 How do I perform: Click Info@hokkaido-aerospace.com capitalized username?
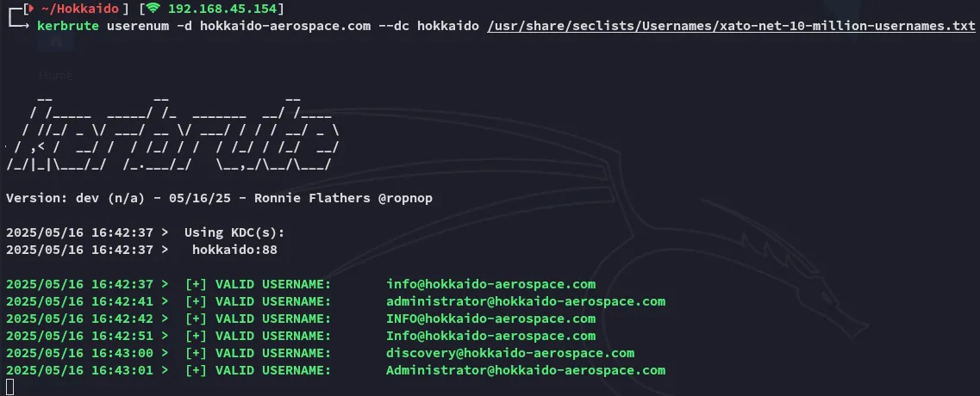[x=490, y=336]
